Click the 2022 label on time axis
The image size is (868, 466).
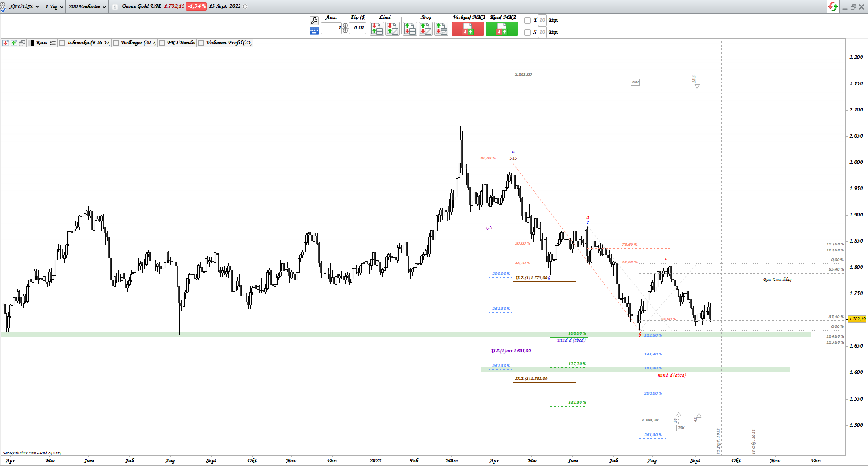point(375,460)
